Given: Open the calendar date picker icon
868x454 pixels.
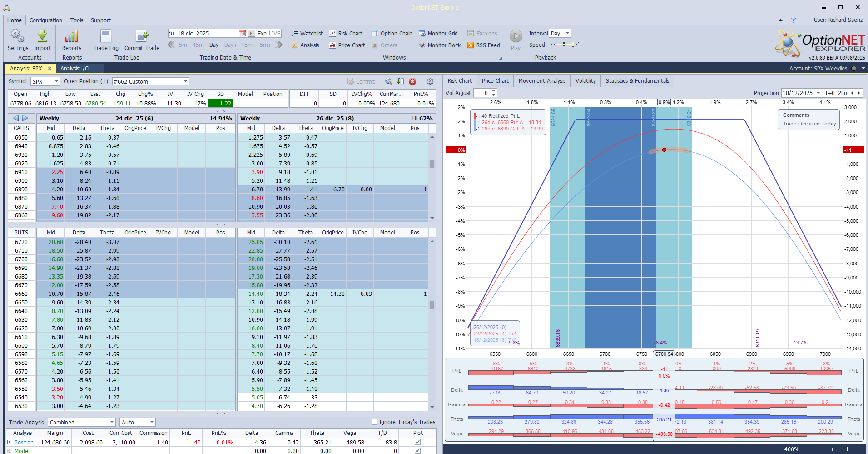Looking at the screenshot, I should coord(242,33).
